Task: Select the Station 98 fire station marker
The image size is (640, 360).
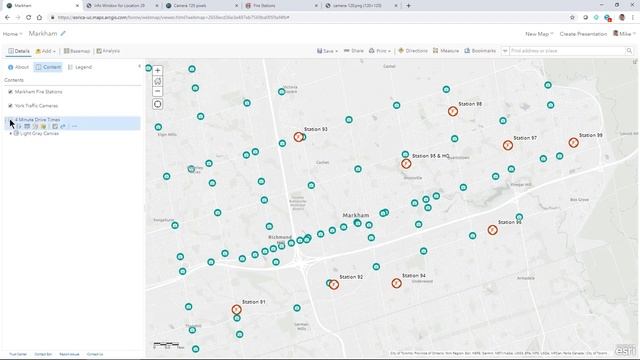Action: coord(453,111)
